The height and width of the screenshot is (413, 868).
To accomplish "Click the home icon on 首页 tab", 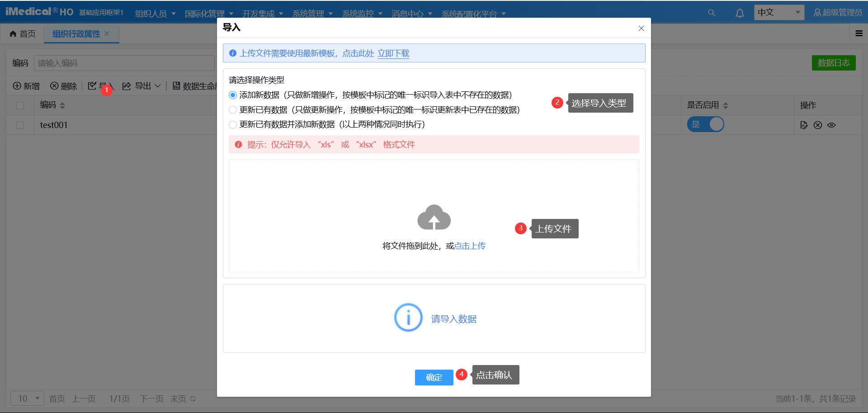I will pos(13,34).
